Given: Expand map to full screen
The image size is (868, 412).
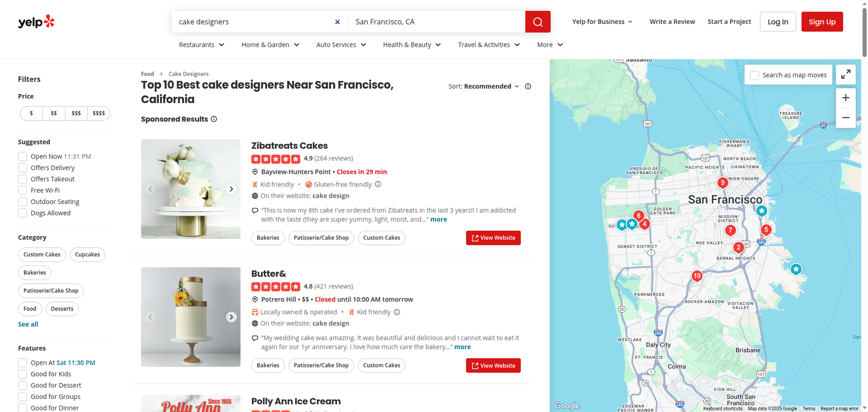Looking at the screenshot, I should point(846,75).
